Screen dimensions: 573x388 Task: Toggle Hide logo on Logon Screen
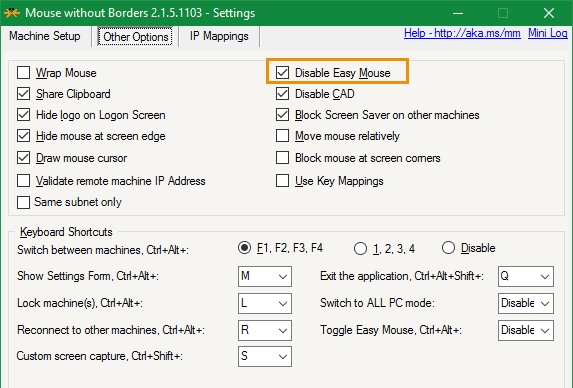click(x=23, y=115)
